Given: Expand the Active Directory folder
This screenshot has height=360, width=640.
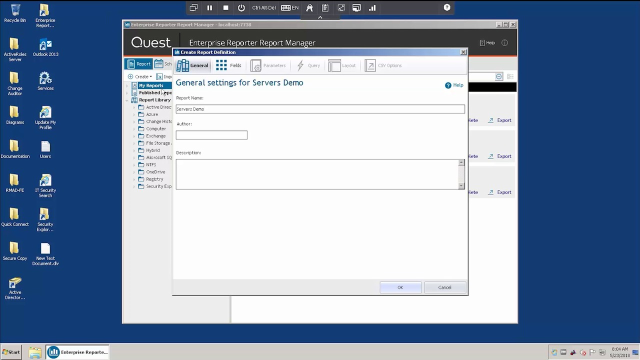Looking at the screenshot, I should click(134, 107).
